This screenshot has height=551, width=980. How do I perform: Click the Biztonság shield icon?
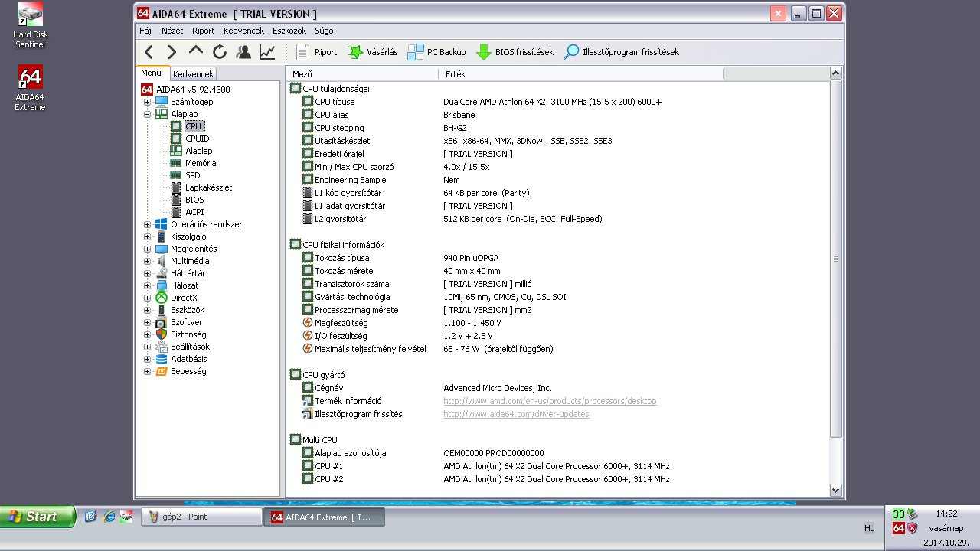(x=161, y=334)
